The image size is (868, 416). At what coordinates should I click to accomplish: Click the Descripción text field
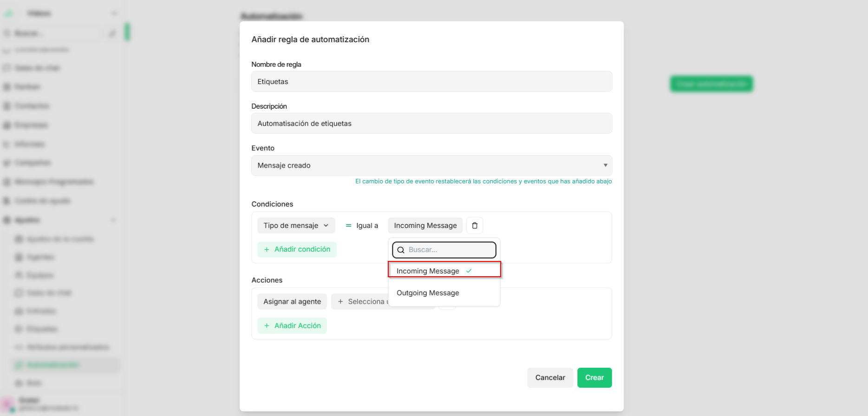(431, 123)
